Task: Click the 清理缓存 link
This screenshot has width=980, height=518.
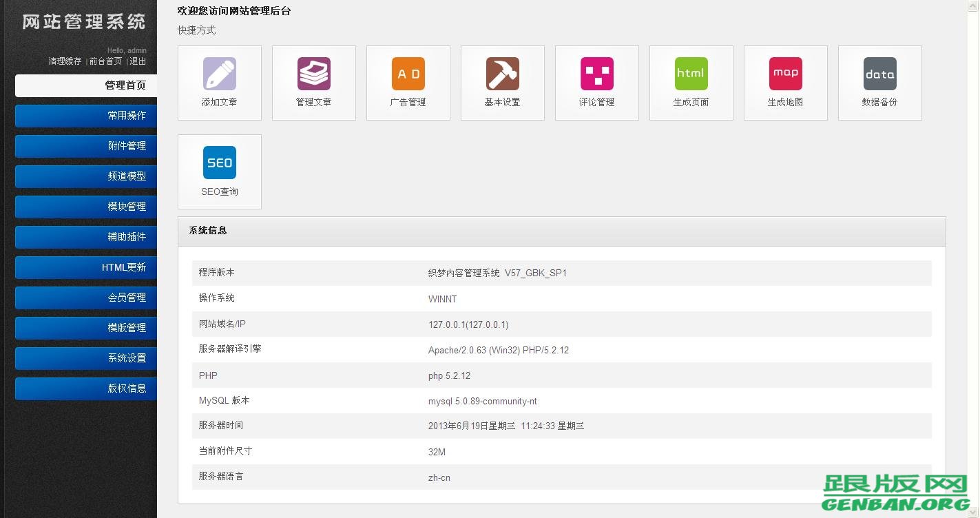Action: coord(65,61)
